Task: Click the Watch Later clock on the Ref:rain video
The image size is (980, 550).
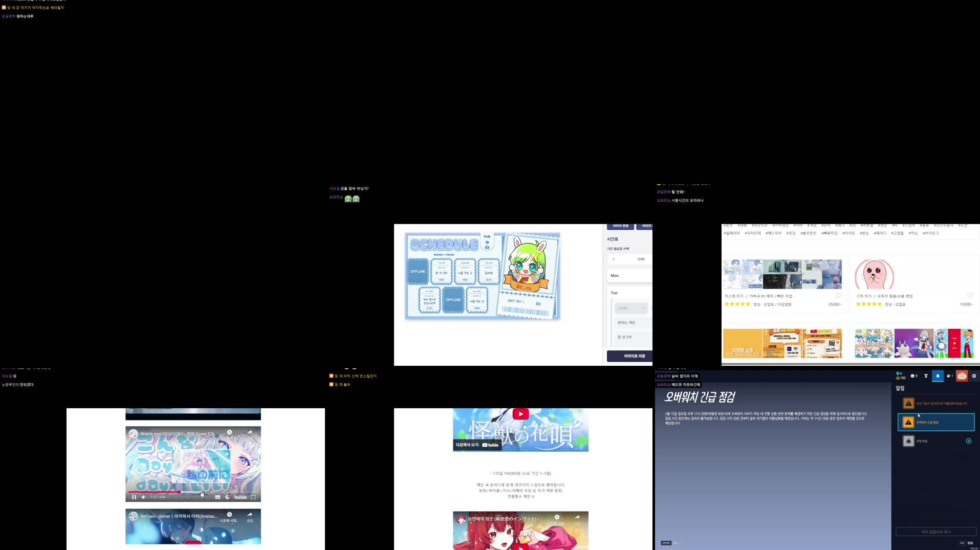Action: pyautogui.click(x=229, y=515)
